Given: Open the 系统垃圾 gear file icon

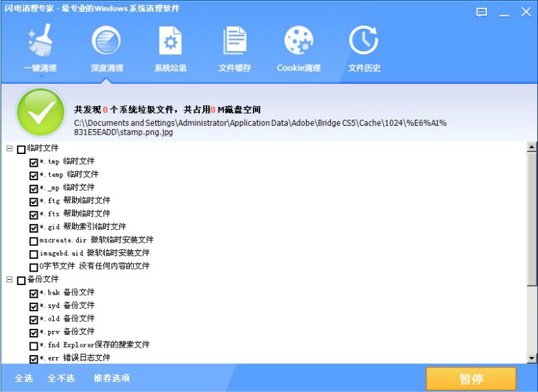Looking at the screenshot, I should (170, 42).
